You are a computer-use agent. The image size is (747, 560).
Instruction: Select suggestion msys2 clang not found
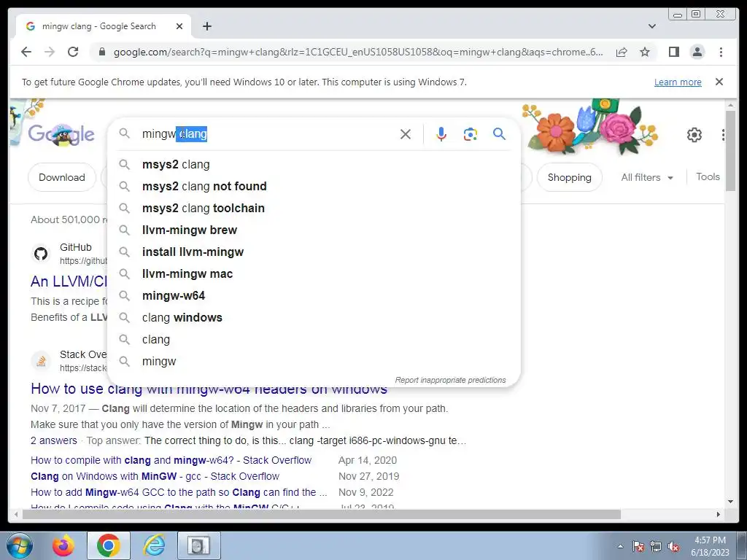pos(314,186)
